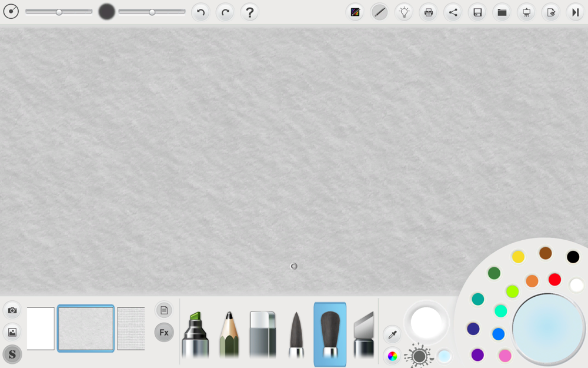
Task: Select the pencil drawing tool
Action: tap(229, 334)
